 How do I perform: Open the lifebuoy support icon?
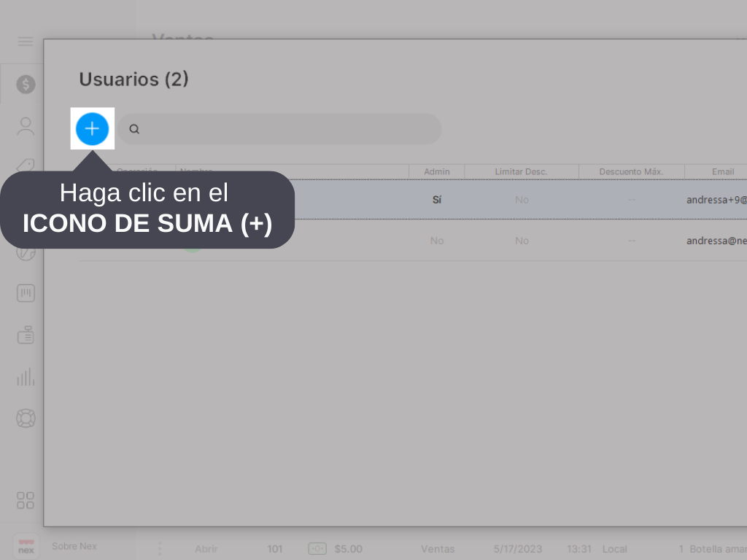point(26,419)
